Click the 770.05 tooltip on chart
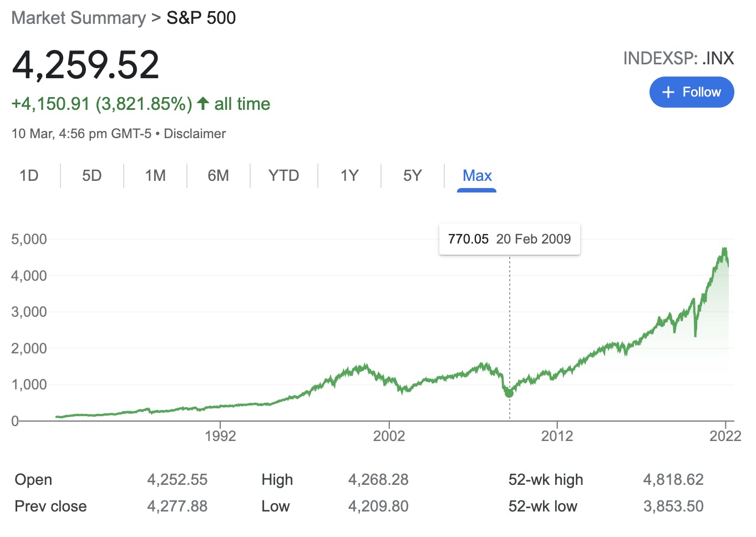Screen dimensions: 756x537 [509, 239]
